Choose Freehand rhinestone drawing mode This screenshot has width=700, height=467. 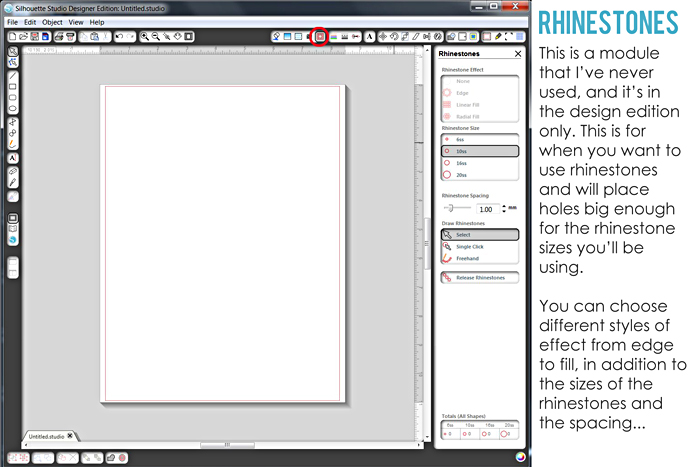479,258
